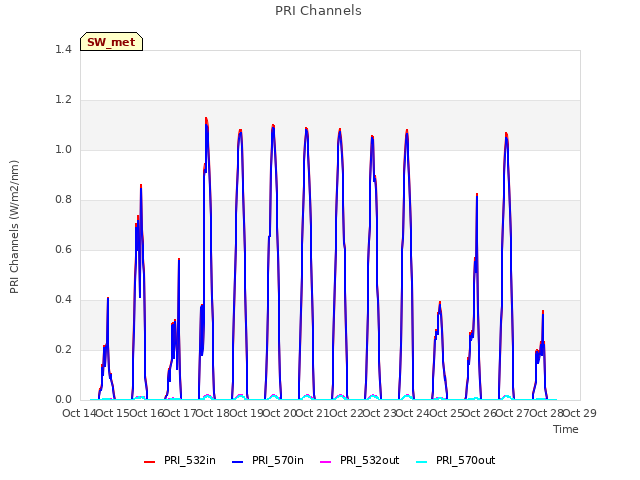Click the 1.0 y-axis tick label
Viewport: 640px width, 480px height.
63,149
